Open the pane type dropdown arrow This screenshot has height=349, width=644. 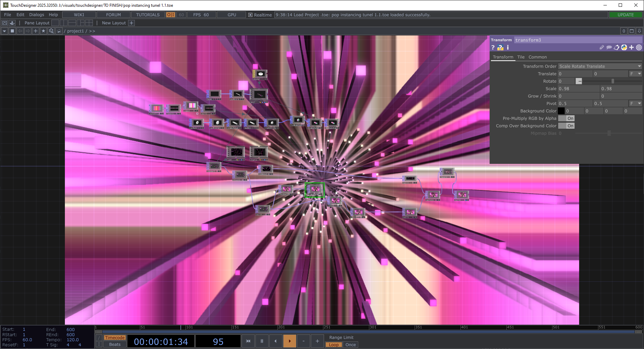4,31
